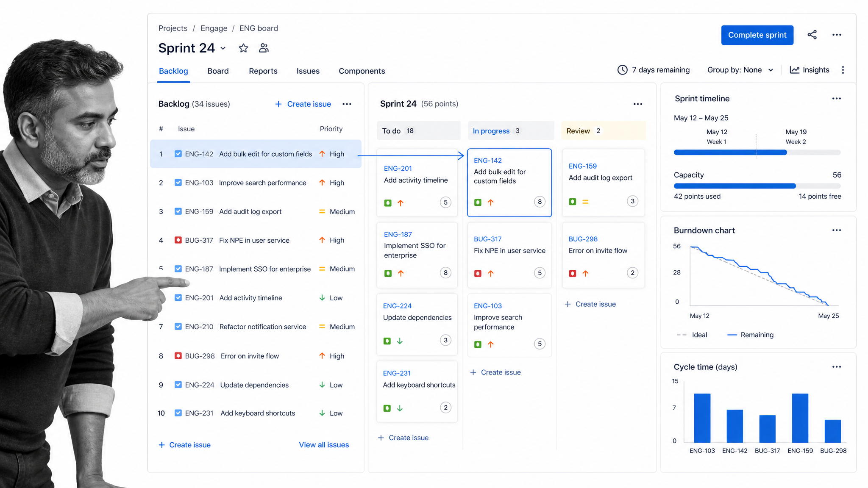Expand the Sprint 24 title dropdown chevron
The width and height of the screenshot is (868, 488).
pyautogui.click(x=223, y=48)
